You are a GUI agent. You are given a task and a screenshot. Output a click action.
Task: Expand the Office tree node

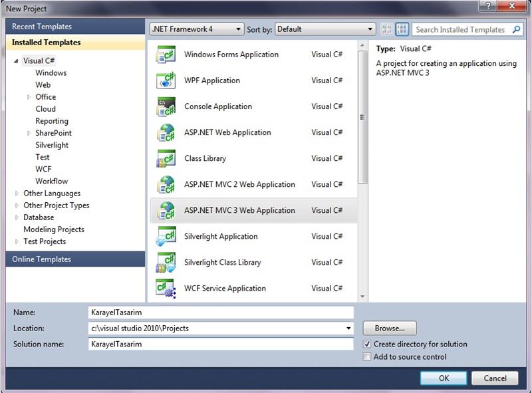coord(29,97)
